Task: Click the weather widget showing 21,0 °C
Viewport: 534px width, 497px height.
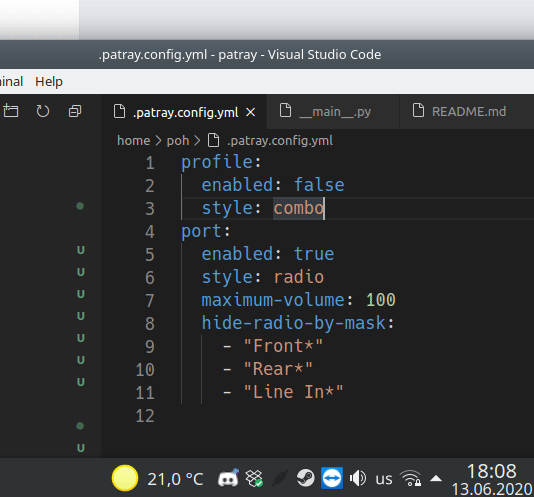Action: [158, 478]
